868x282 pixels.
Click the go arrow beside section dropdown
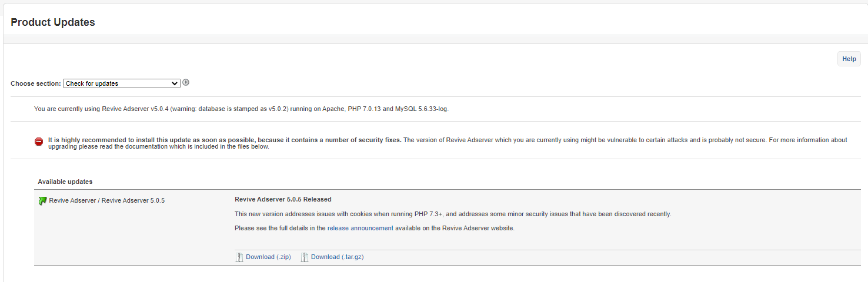click(x=186, y=83)
